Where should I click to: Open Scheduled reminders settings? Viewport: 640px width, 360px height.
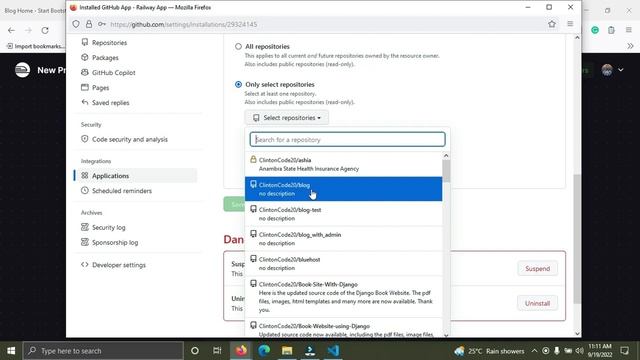[122, 191]
